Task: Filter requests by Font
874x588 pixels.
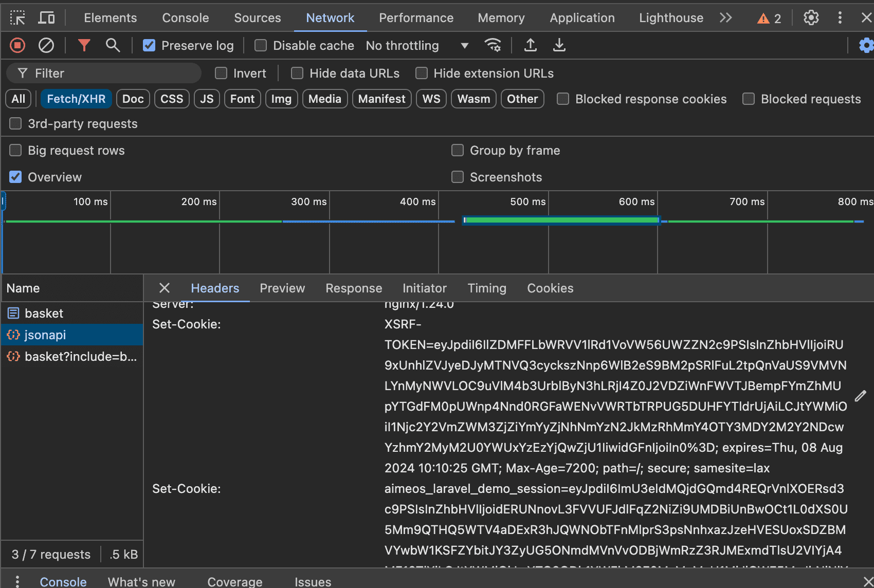Action: (x=242, y=99)
